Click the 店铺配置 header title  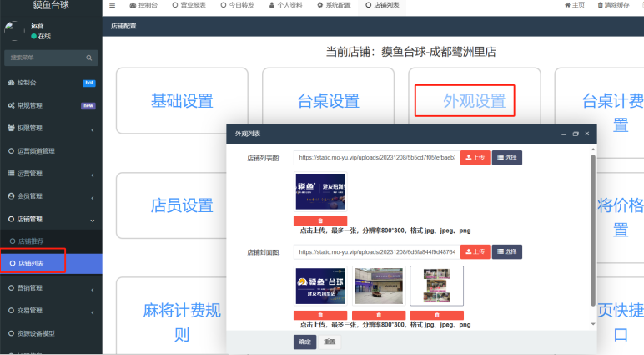coord(123,26)
